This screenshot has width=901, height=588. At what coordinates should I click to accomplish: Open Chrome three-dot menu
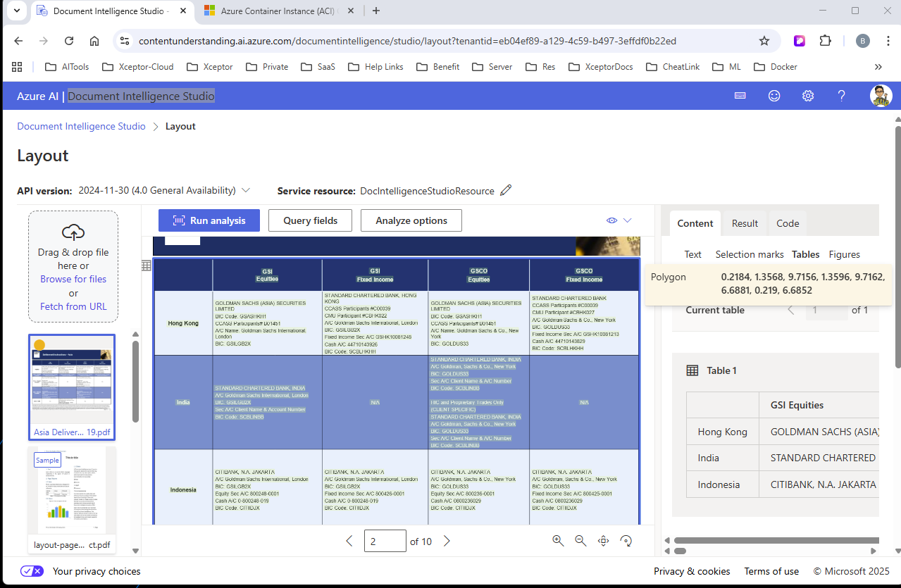tap(886, 41)
